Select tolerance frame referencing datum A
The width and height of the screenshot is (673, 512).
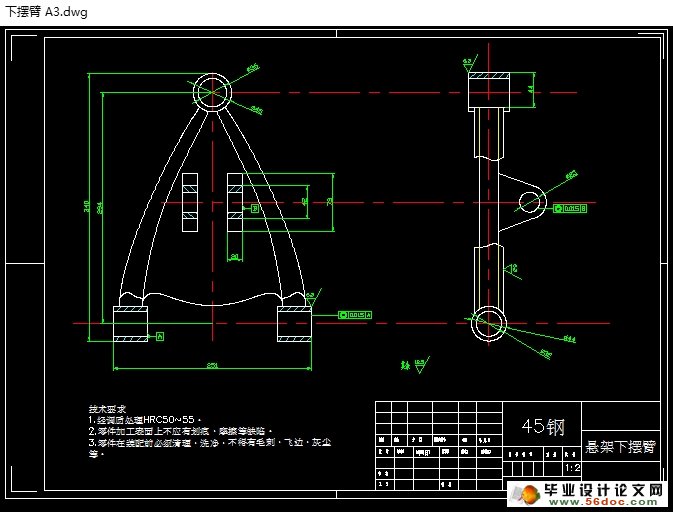coord(355,315)
